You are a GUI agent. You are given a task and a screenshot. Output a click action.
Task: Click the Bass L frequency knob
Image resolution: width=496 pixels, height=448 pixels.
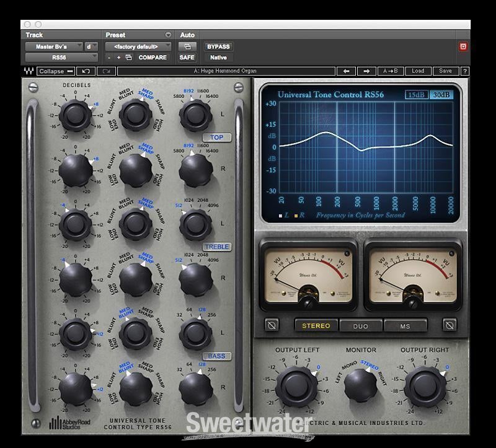pos(195,334)
